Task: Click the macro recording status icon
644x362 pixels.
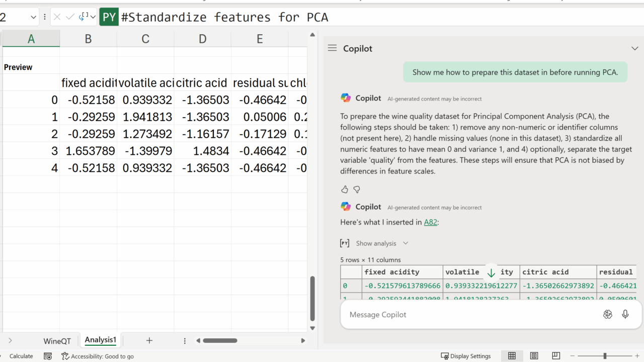Action: [48, 356]
